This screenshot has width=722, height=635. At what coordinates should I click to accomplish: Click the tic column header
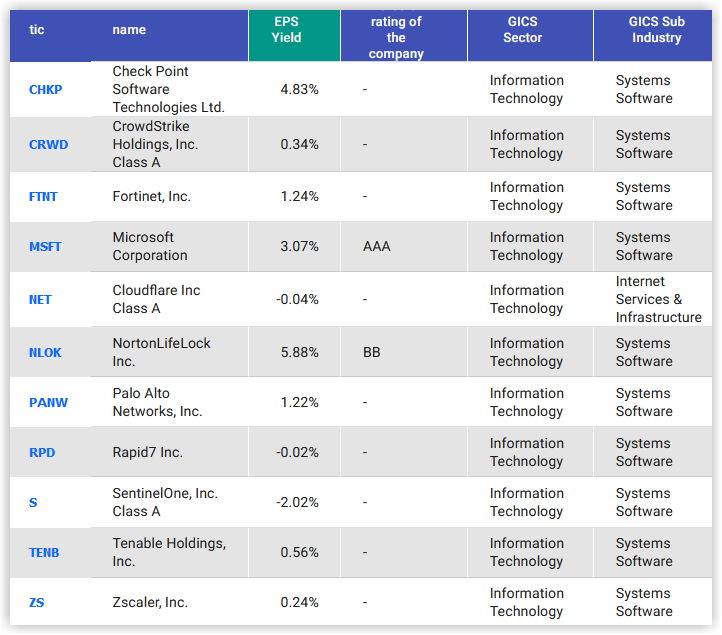pyautogui.click(x=37, y=30)
